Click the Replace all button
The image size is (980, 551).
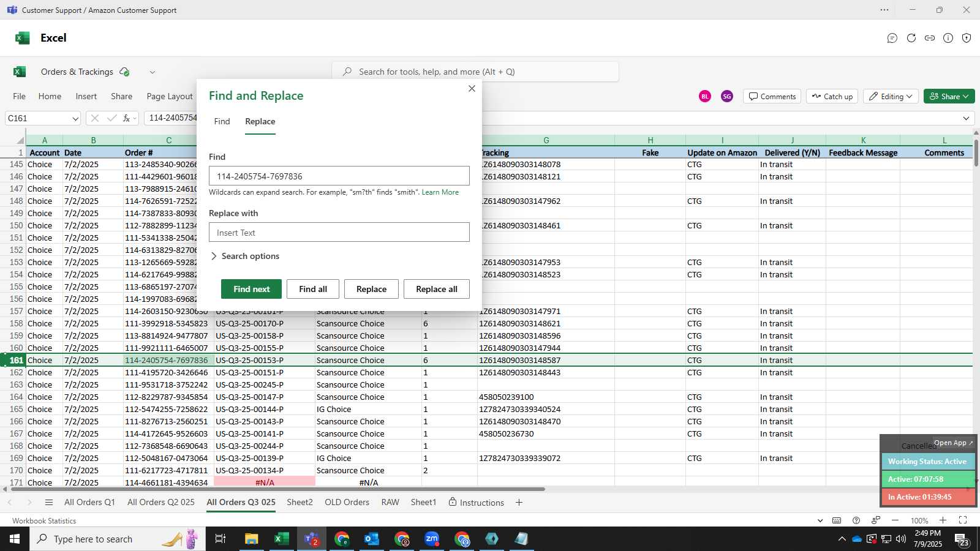tap(437, 289)
